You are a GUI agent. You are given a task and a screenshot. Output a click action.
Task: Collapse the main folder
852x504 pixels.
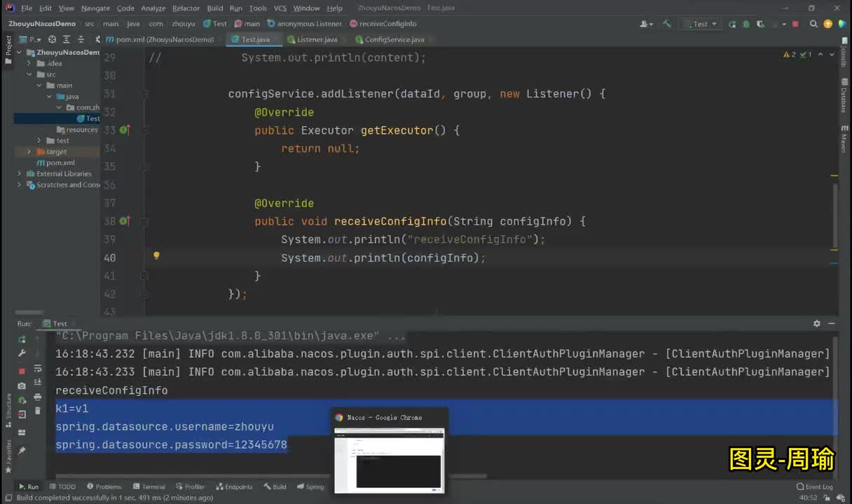[39, 85]
